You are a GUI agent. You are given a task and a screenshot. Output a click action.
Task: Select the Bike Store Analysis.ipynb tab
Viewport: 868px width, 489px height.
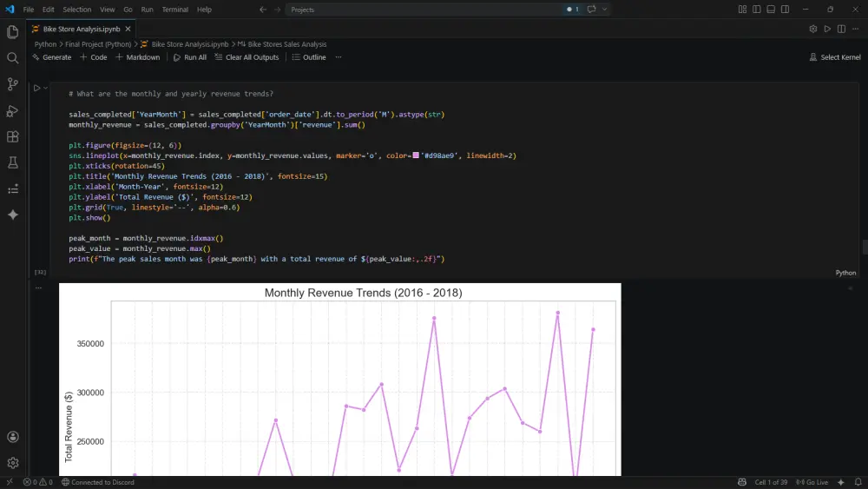pos(82,29)
